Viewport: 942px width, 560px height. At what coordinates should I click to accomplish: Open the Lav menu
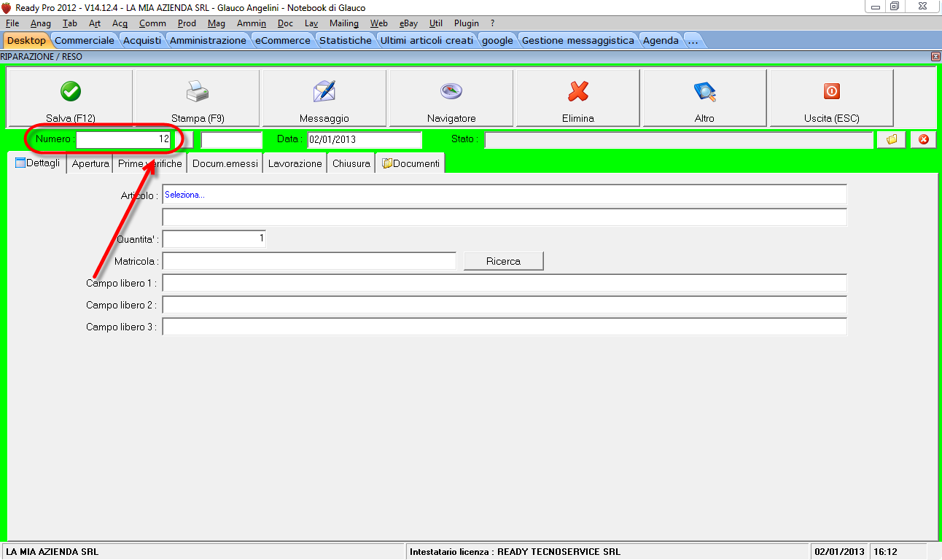coord(311,23)
